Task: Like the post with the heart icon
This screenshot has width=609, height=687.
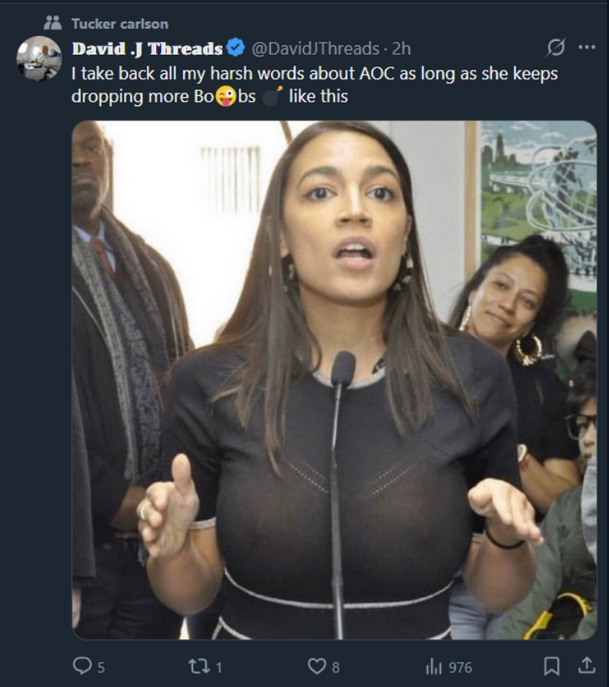Action: (x=316, y=666)
